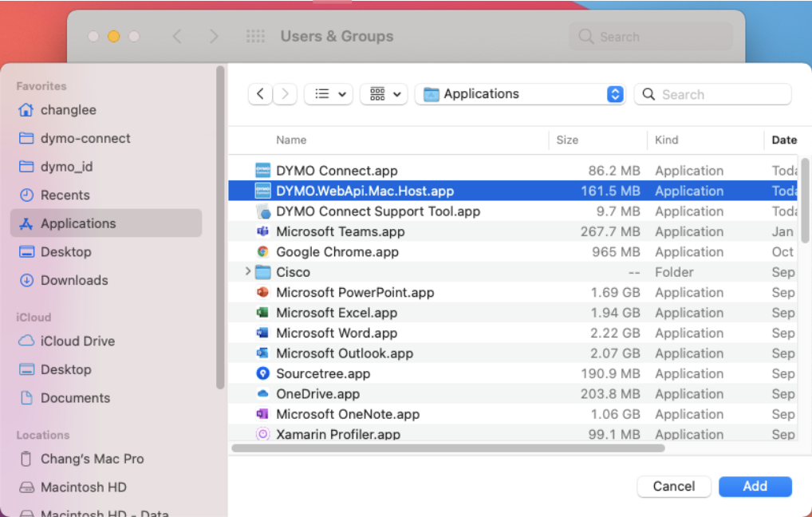
Task: Click the file list vertical scrollbar
Action: click(805, 201)
